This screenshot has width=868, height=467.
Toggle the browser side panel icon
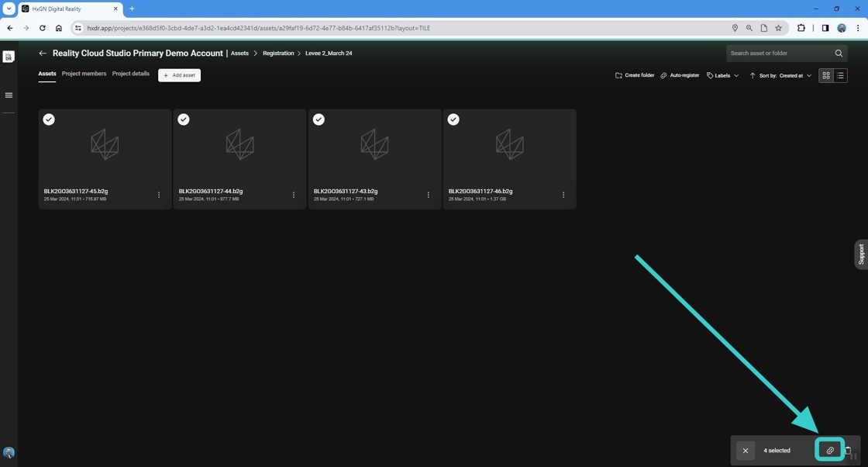(x=825, y=28)
